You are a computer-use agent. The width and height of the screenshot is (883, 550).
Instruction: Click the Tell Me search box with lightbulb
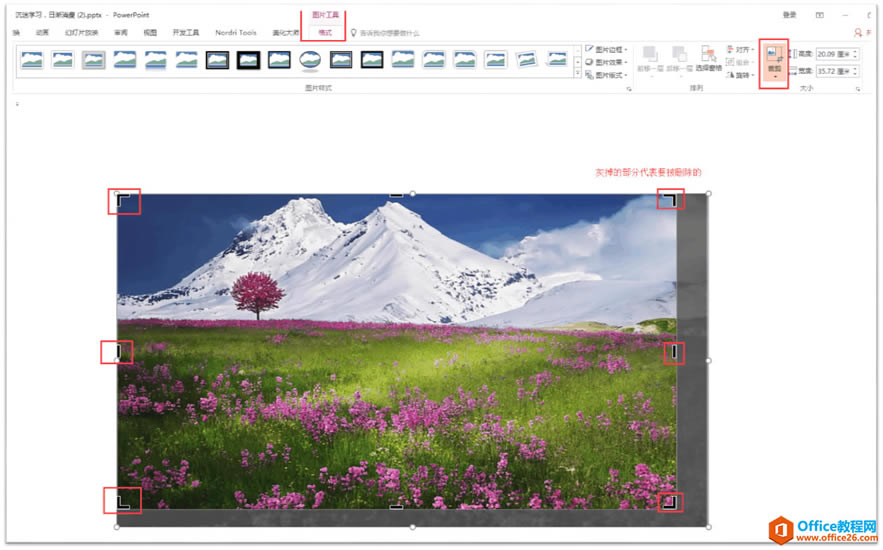[386, 33]
